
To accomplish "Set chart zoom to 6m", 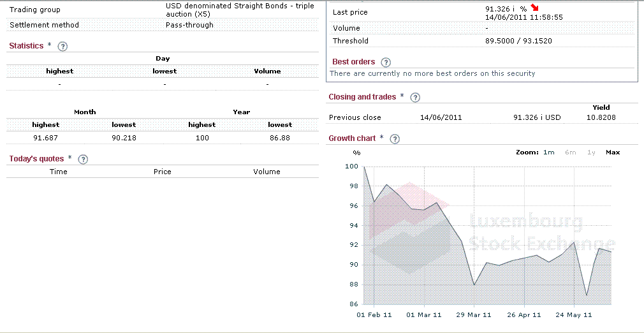I will pos(570,152).
